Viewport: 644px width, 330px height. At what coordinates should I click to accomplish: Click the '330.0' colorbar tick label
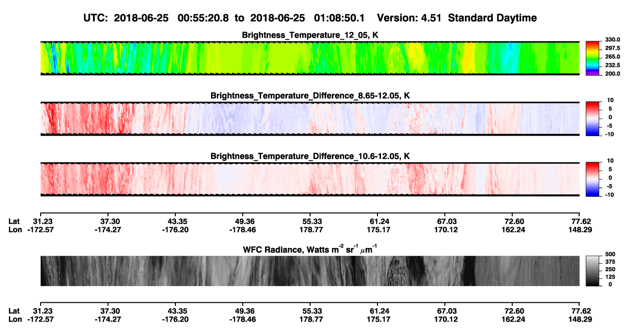613,40
